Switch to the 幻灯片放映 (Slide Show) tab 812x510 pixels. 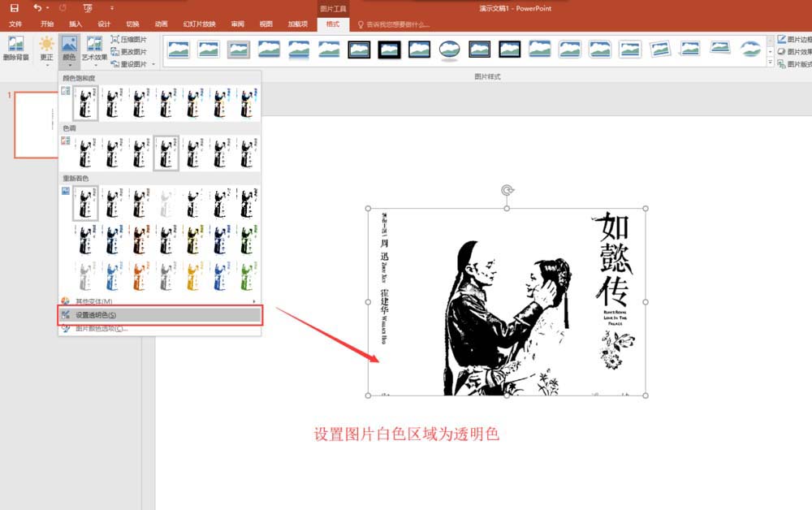200,24
